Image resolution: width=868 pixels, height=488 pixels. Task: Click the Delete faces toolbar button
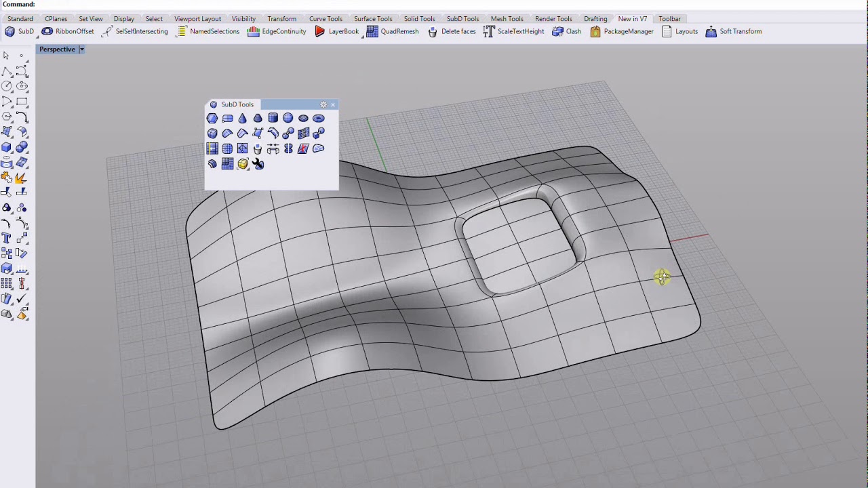[x=452, y=32]
